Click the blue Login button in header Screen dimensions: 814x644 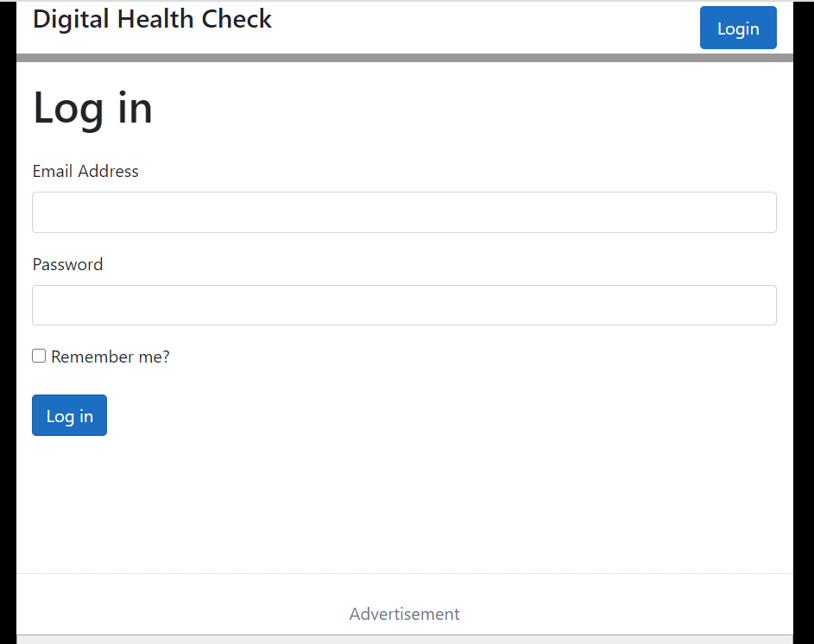click(x=738, y=28)
